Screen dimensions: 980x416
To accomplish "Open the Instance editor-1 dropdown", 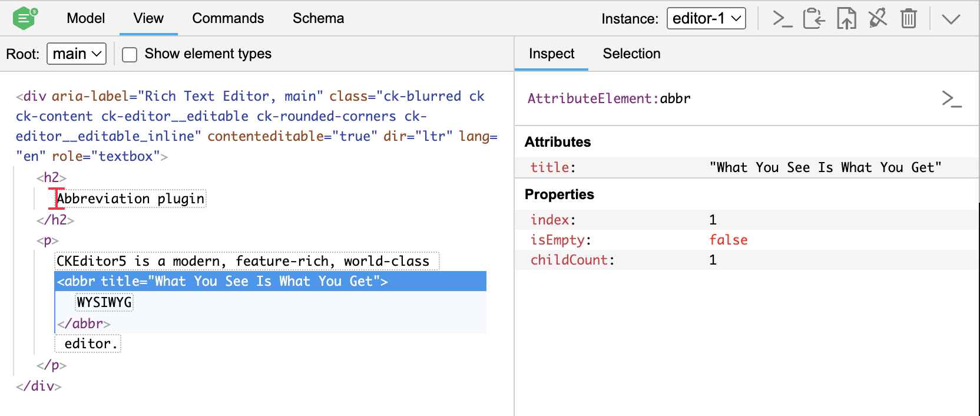I will click(706, 19).
